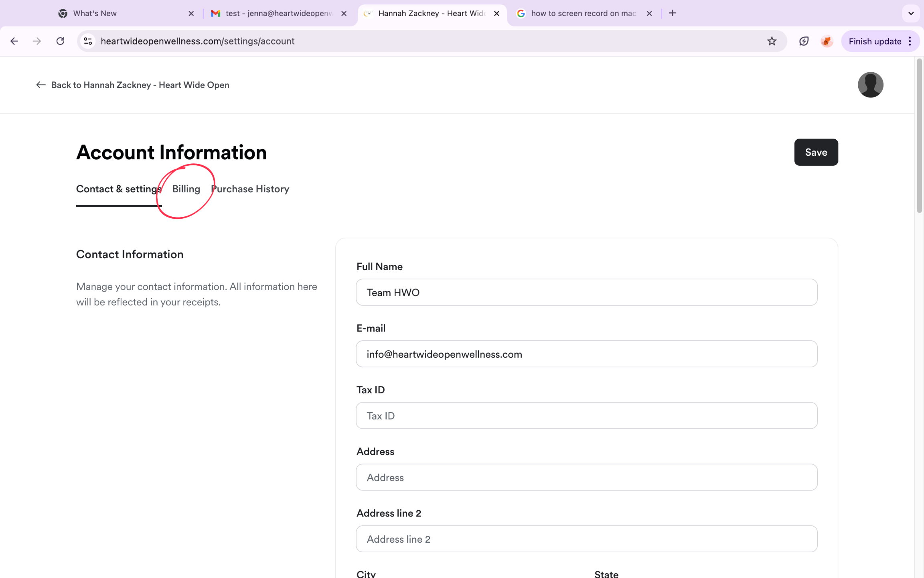The image size is (924, 578).
Task: Click the browser forward arrow icon
Action: (37, 41)
